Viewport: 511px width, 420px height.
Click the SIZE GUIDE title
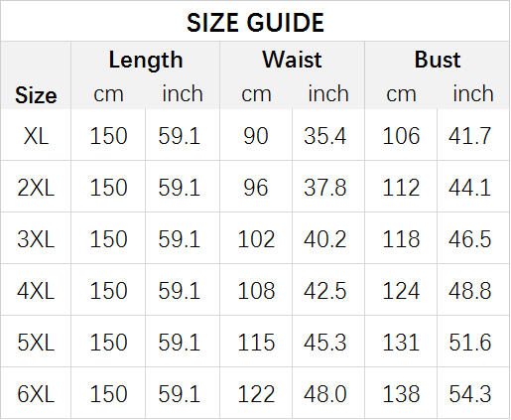pos(255,23)
